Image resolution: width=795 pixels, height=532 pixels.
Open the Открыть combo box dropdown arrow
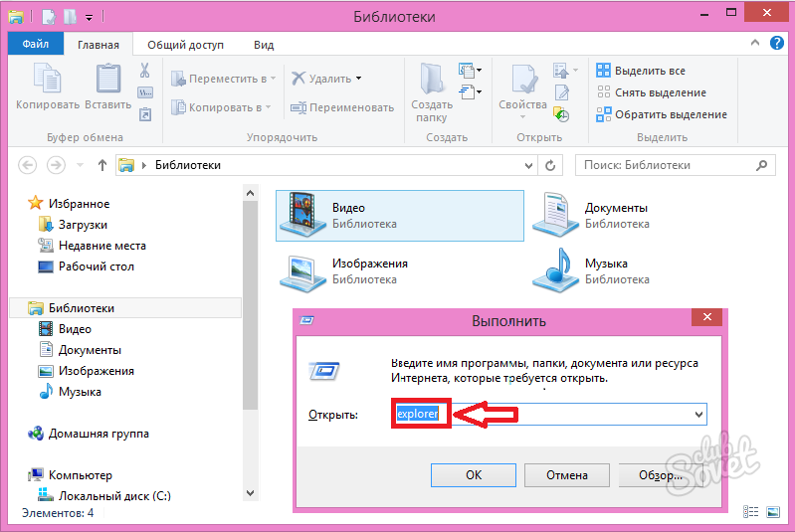tap(698, 414)
